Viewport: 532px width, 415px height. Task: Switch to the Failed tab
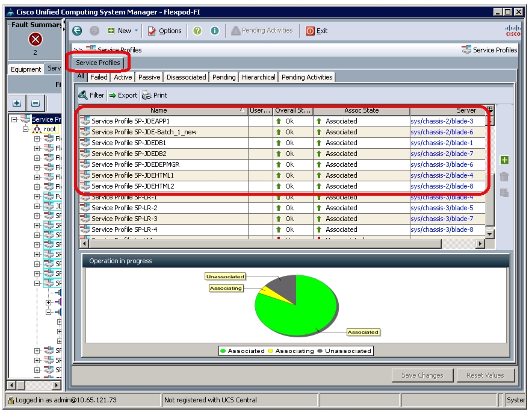(x=99, y=77)
